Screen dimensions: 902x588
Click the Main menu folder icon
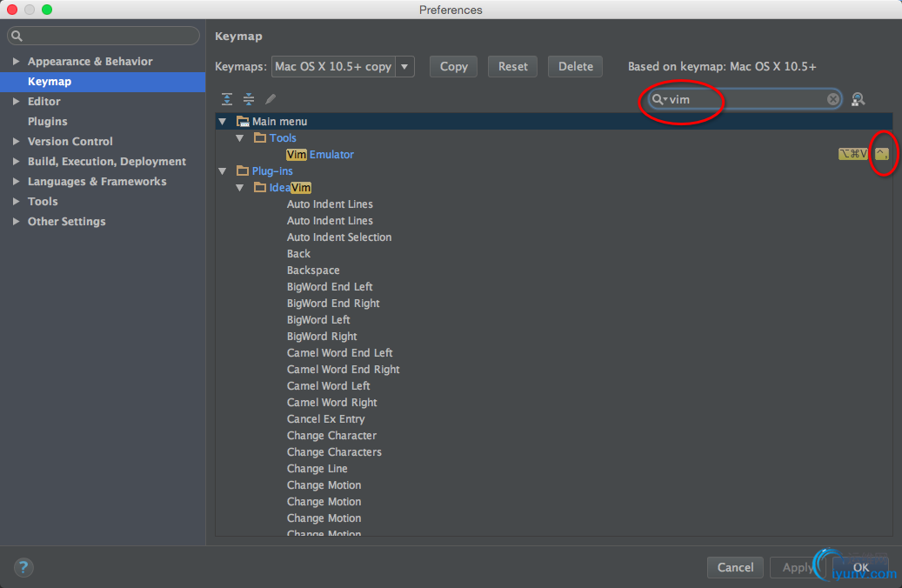point(243,122)
